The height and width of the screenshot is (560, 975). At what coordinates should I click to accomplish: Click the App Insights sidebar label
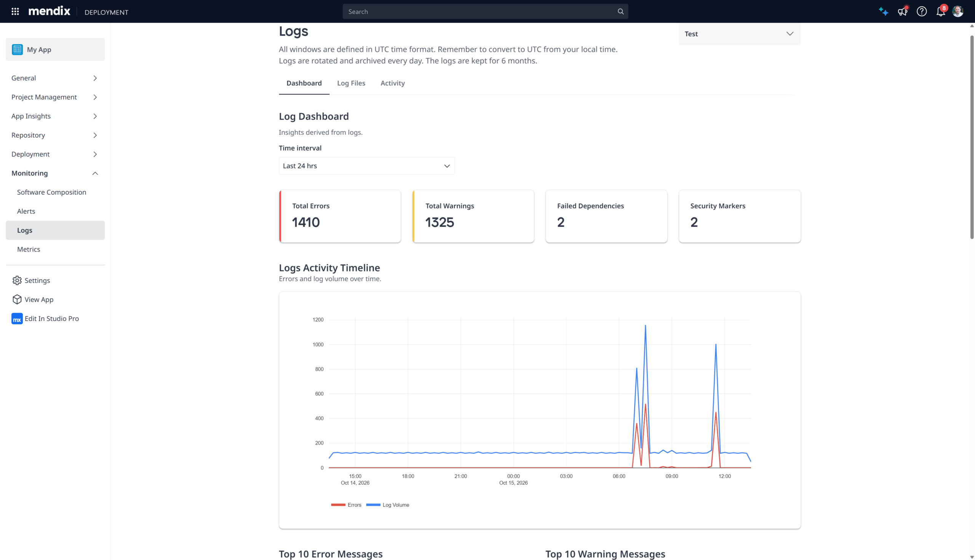coord(31,116)
